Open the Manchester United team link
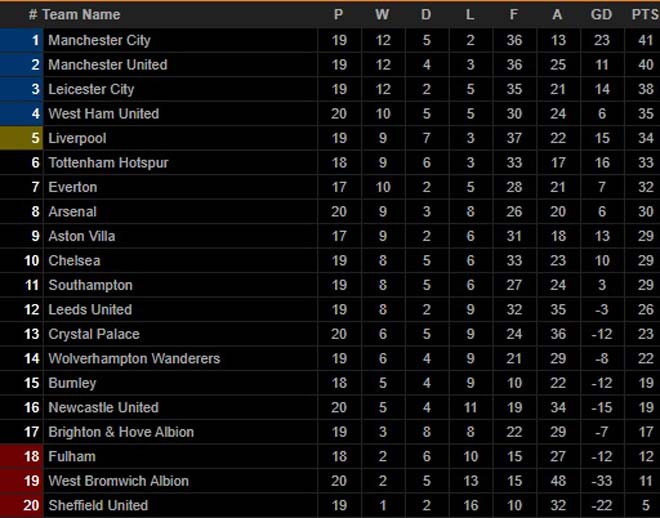Viewport: 660px width, 518px height. (x=108, y=65)
